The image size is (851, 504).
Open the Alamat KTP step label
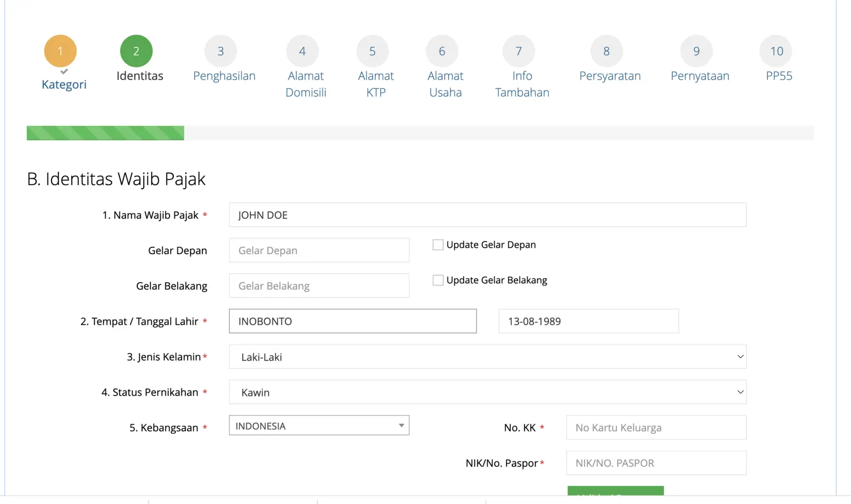tap(376, 84)
